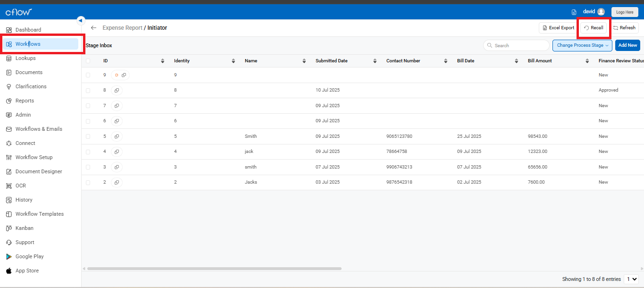This screenshot has width=644, height=288.
Task: Browse Workflow Templates
Action: click(x=40, y=214)
